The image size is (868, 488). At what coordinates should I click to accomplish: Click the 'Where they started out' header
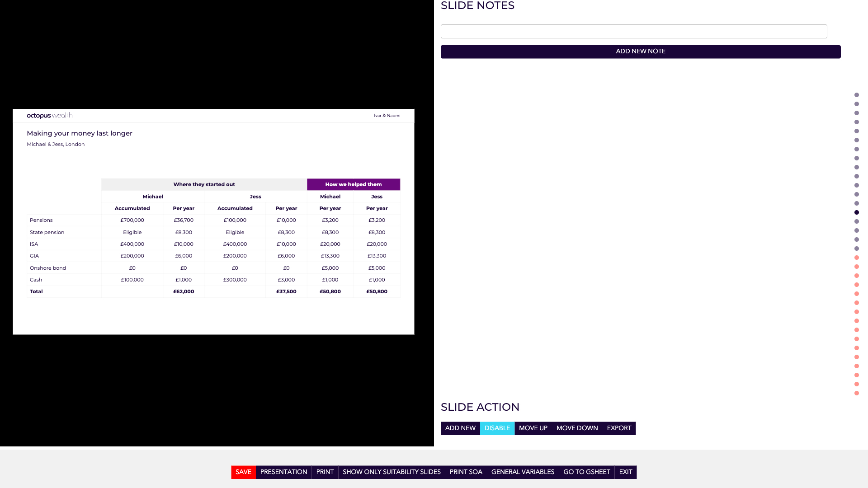click(204, 184)
